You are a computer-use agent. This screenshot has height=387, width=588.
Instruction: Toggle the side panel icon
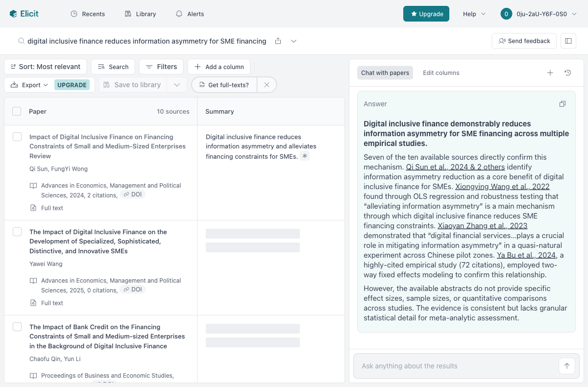[568, 41]
